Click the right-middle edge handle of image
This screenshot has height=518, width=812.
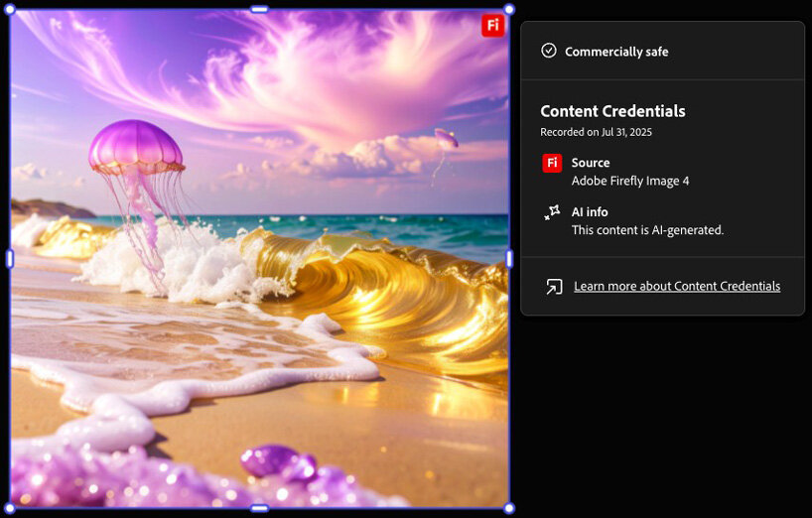click(x=509, y=259)
